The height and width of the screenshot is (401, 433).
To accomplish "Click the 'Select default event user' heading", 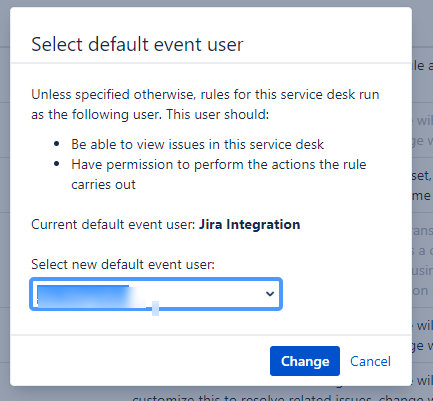I will click(x=137, y=44).
